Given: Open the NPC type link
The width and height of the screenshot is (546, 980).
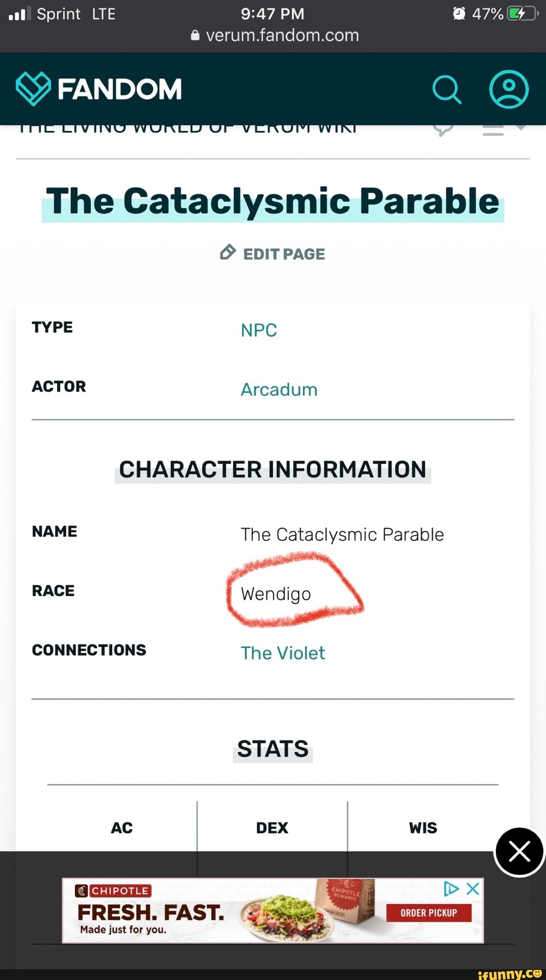Looking at the screenshot, I should tap(259, 330).
